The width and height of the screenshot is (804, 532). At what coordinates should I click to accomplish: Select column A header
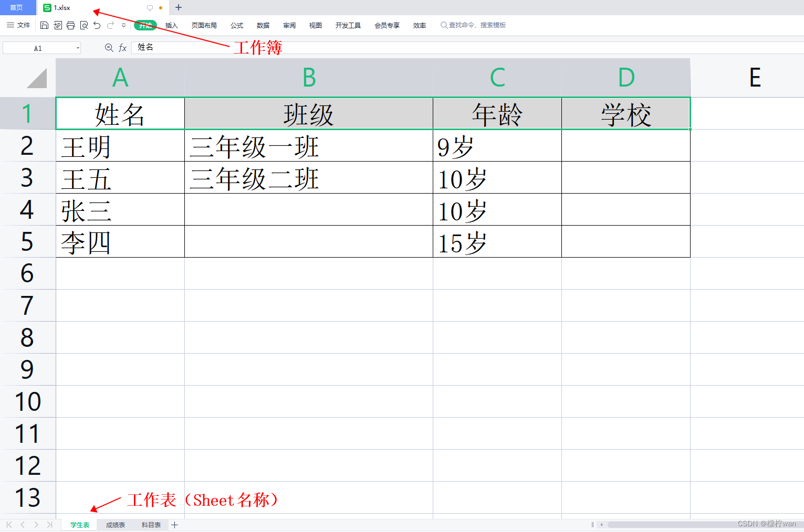tap(120, 78)
